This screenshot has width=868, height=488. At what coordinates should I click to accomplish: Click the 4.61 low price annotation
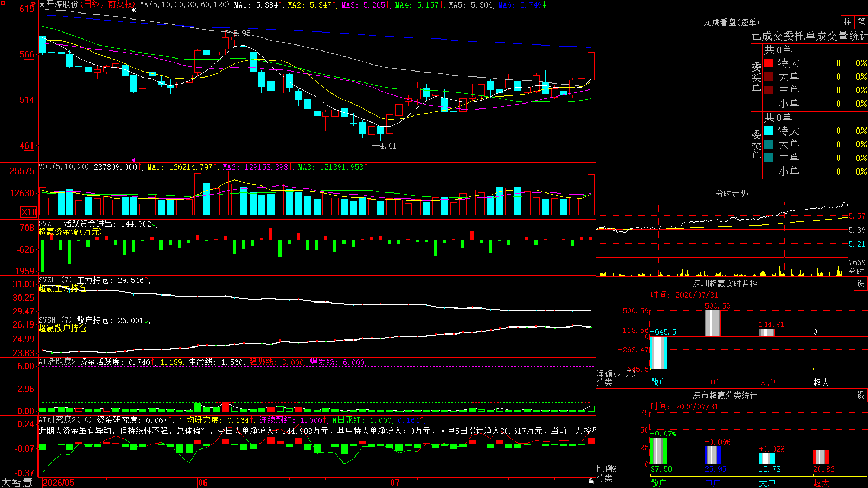388,146
